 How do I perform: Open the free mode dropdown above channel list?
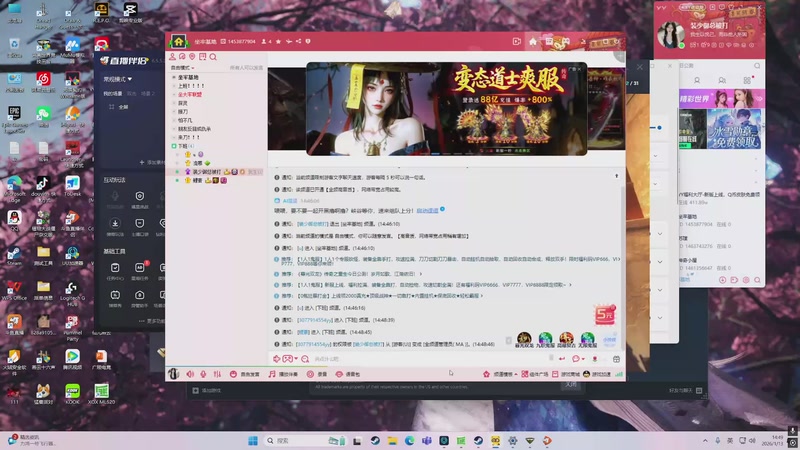coord(182,67)
